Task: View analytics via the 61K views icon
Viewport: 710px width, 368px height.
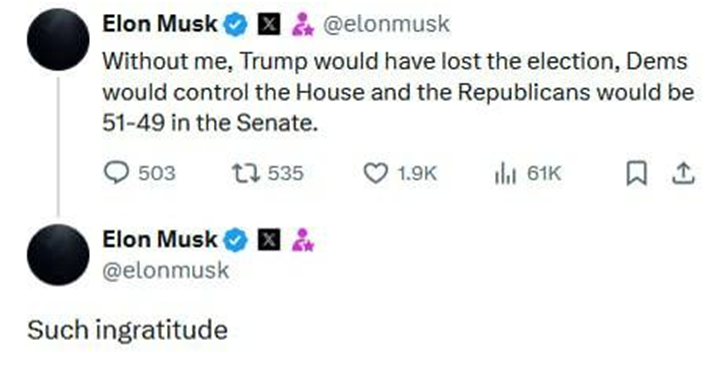Action: (505, 173)
